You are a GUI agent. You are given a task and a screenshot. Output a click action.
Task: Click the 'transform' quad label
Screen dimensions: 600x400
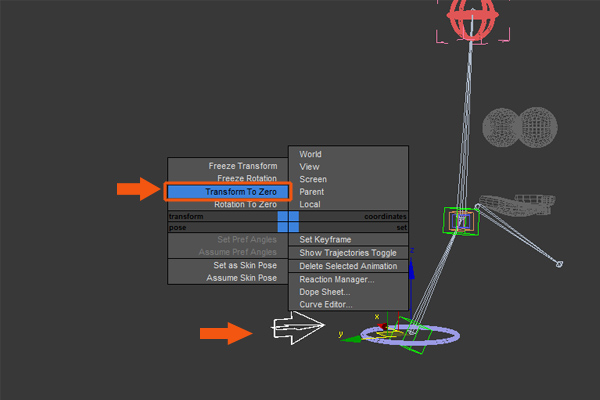(x=186, y=217)
